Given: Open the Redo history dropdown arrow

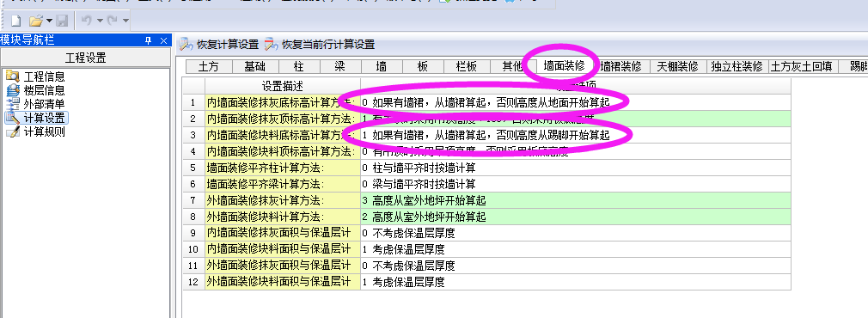Looking at the screenshot, I should (x=126, y=21).
